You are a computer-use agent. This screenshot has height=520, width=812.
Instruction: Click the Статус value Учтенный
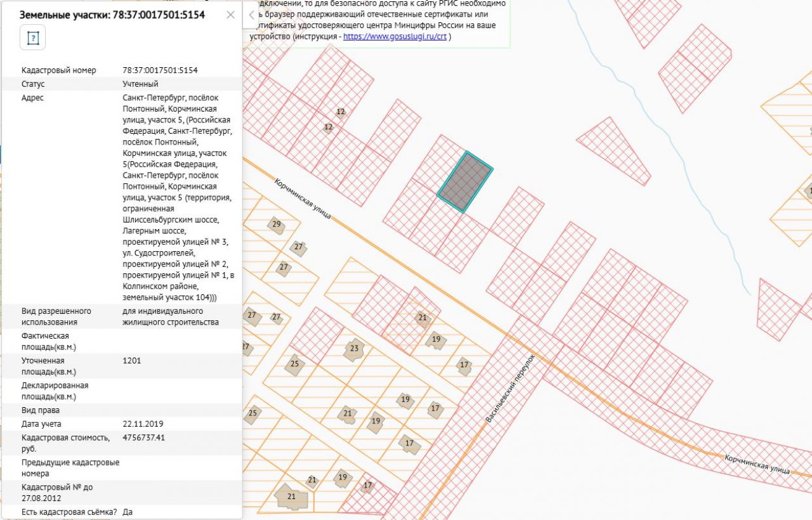pyautogui.click(x=140, y=84)
